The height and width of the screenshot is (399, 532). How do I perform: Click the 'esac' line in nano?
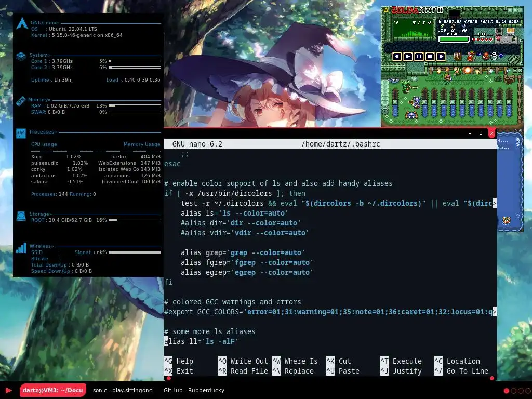[x=172, y=164]
